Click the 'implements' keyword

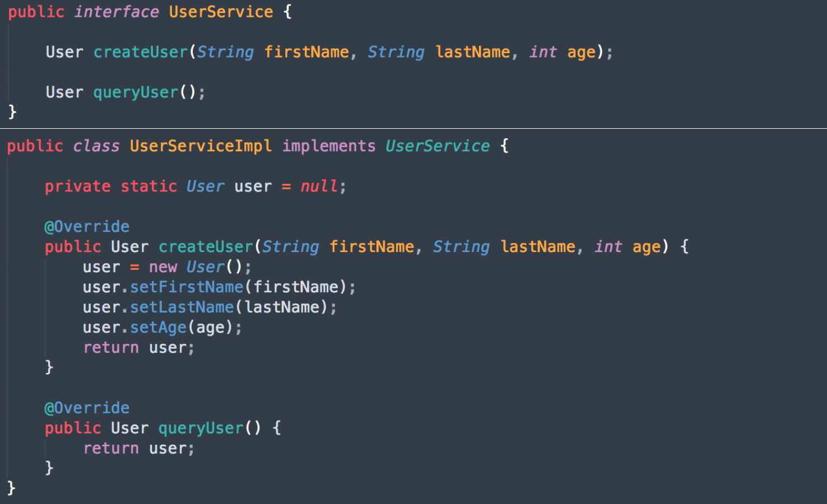[x=329, y=146]
